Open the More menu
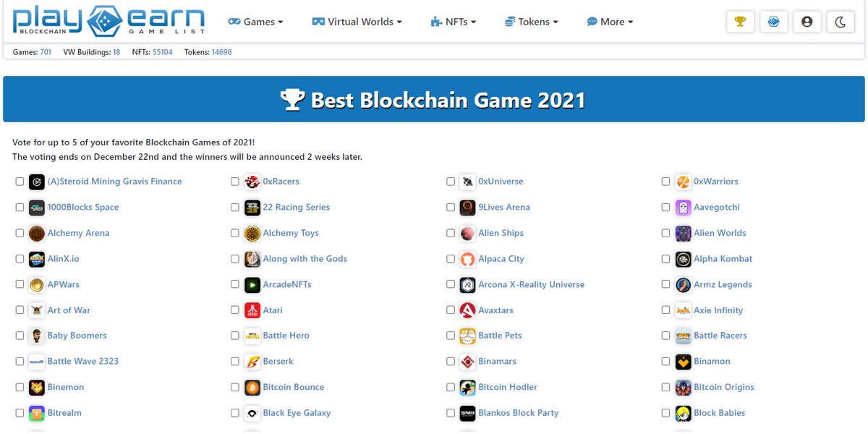868x434 pixels. (610, 22)
